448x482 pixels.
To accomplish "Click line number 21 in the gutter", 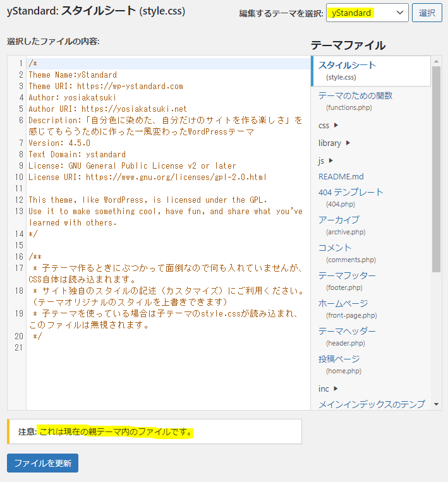I will pos(19,347).
